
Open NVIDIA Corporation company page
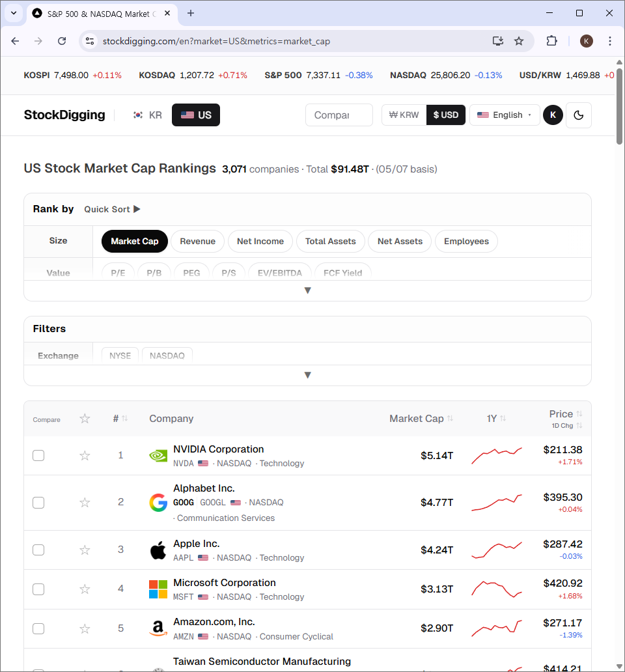coord(219,449)
